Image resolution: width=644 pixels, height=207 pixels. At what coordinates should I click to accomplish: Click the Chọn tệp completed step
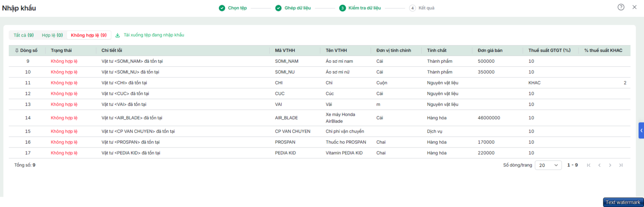[x=233, y=8]
